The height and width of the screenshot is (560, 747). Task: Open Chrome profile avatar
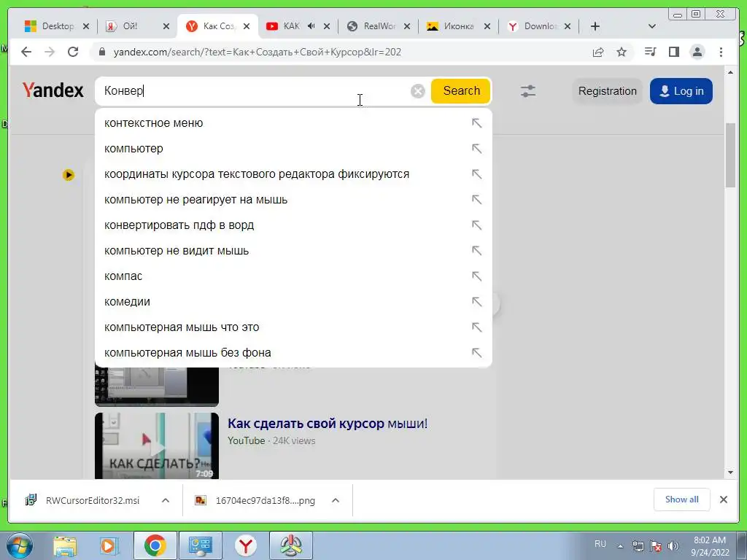(697, 52)
